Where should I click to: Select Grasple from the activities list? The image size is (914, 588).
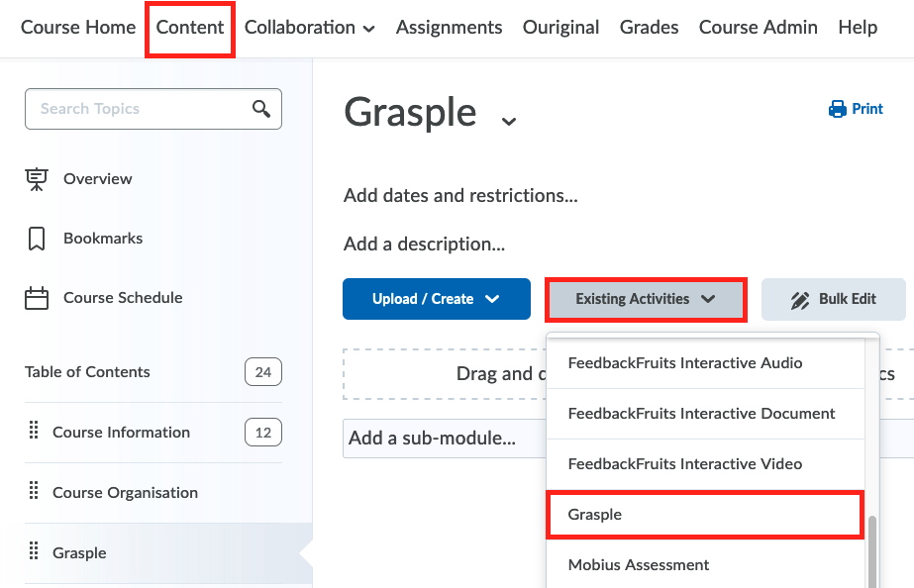click(595, 515)
